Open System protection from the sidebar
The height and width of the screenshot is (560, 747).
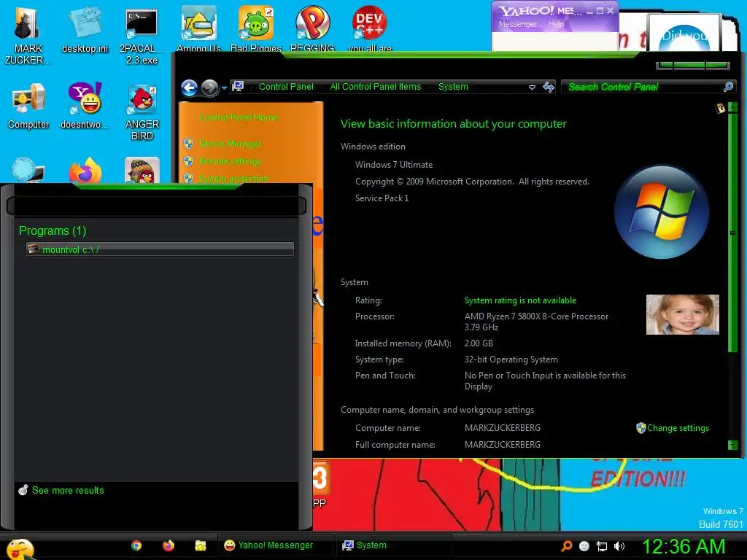pyautogui.click(x=234, y=179)
